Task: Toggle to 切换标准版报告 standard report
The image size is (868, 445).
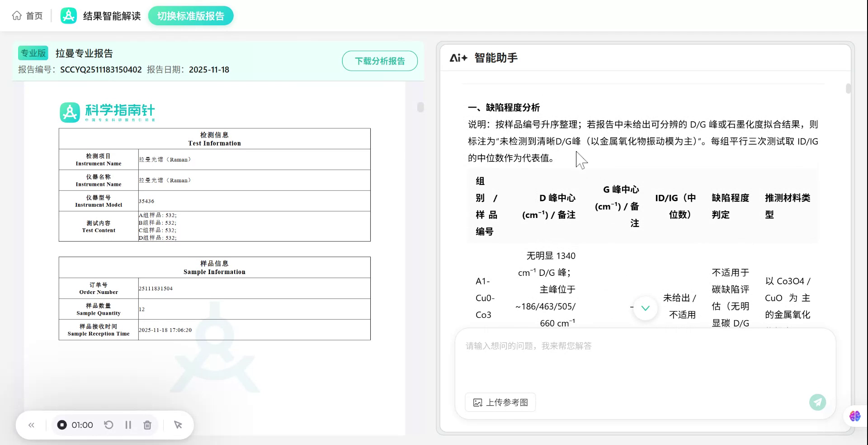Action: coord(190,15)
